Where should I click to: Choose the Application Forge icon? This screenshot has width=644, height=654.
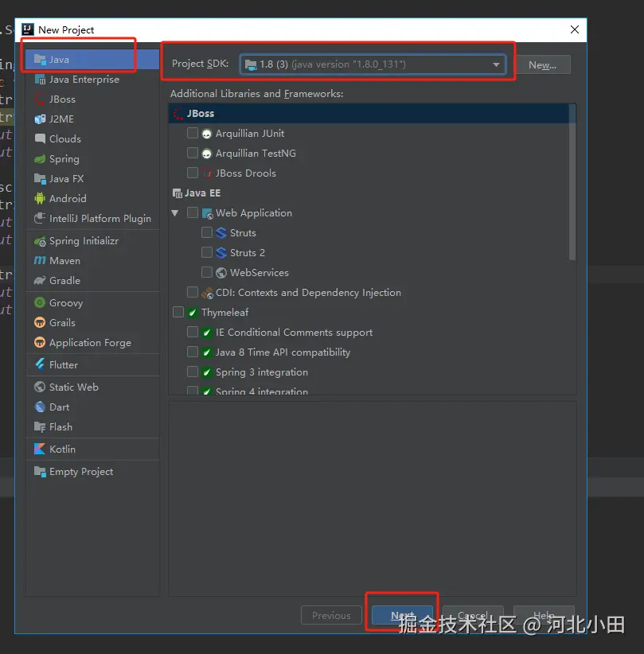(40, 343)
